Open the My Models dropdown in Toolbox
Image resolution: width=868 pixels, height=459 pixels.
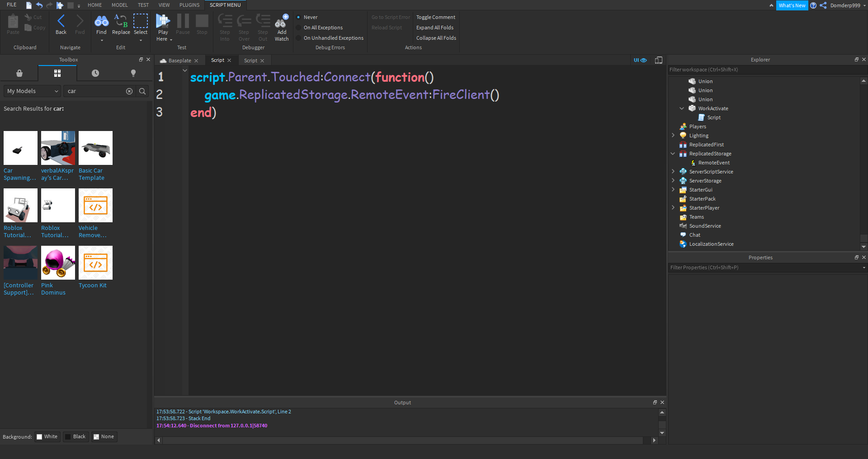31,91
